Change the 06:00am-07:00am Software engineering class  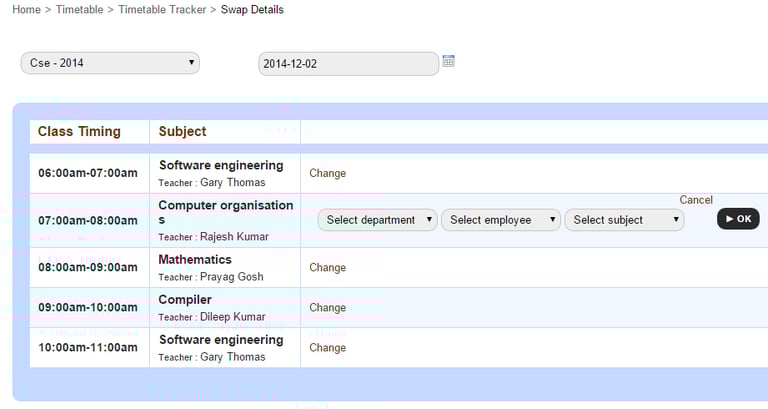pyautogui.click(x=327, y=173)
